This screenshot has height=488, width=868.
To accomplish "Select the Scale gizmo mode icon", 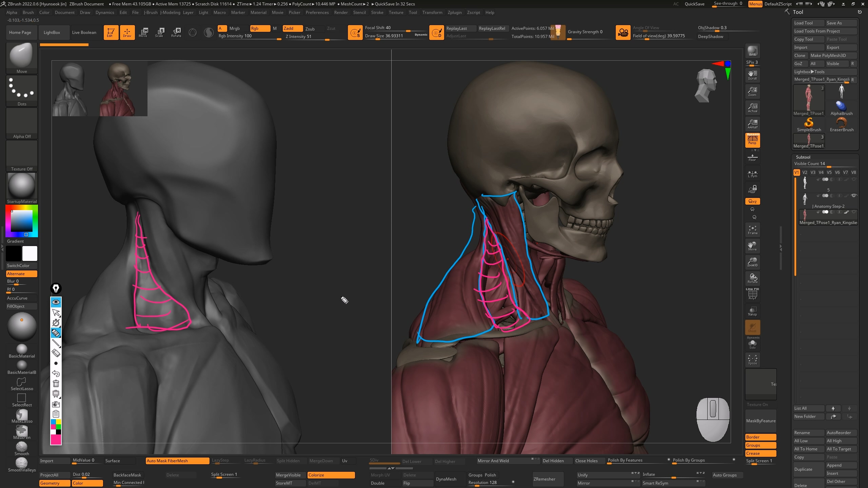I will click(159, 32).
